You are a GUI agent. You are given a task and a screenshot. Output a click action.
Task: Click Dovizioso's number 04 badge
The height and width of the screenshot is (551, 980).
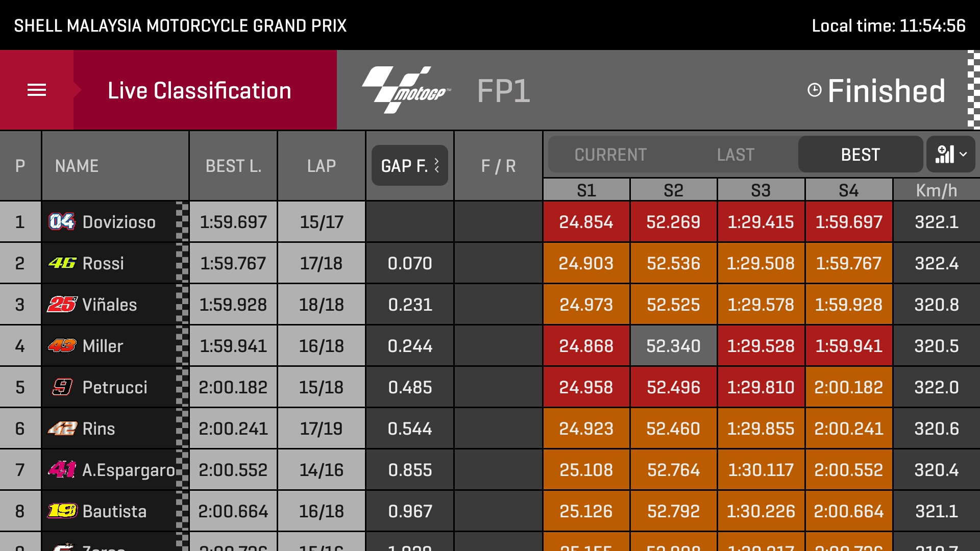click(62, 221)
